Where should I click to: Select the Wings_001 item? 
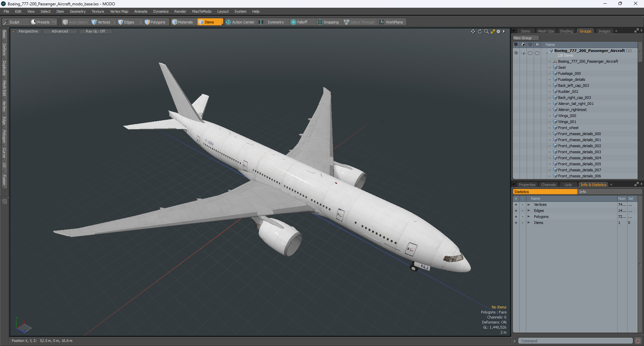567,122
